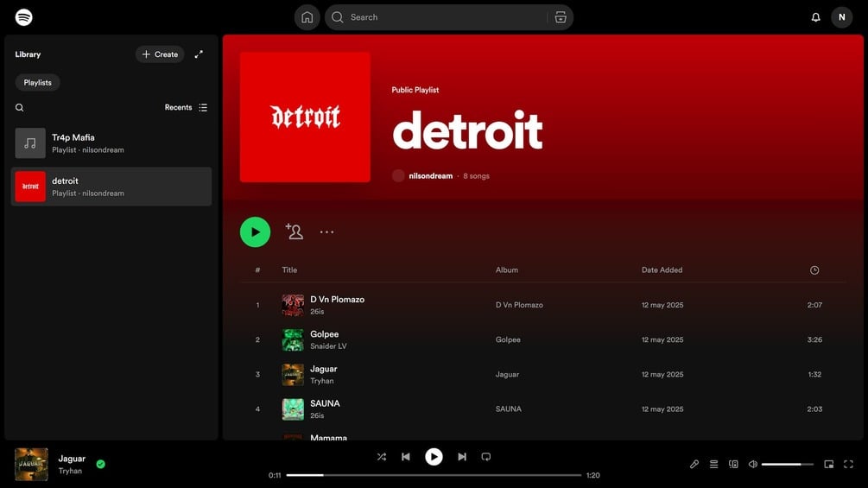The height and width of the screenshot is (488, 868).
Task: Skip to previous track
Action: click(406, 456)
